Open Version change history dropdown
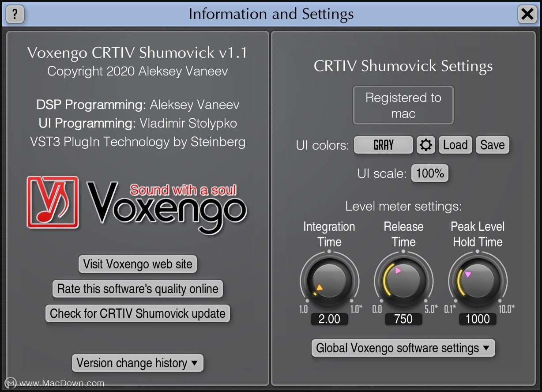Image resolution: width=542 pixels, height=392 pixels. coord(138,363)
